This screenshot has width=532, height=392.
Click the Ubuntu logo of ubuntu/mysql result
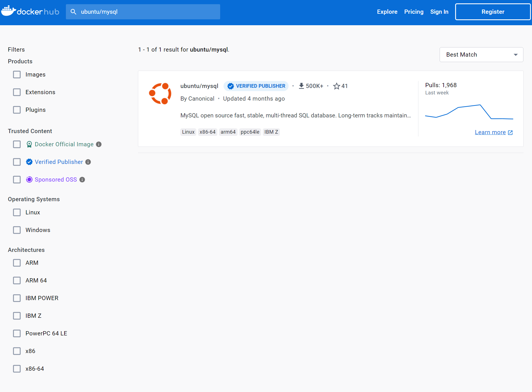click(160, 94)
